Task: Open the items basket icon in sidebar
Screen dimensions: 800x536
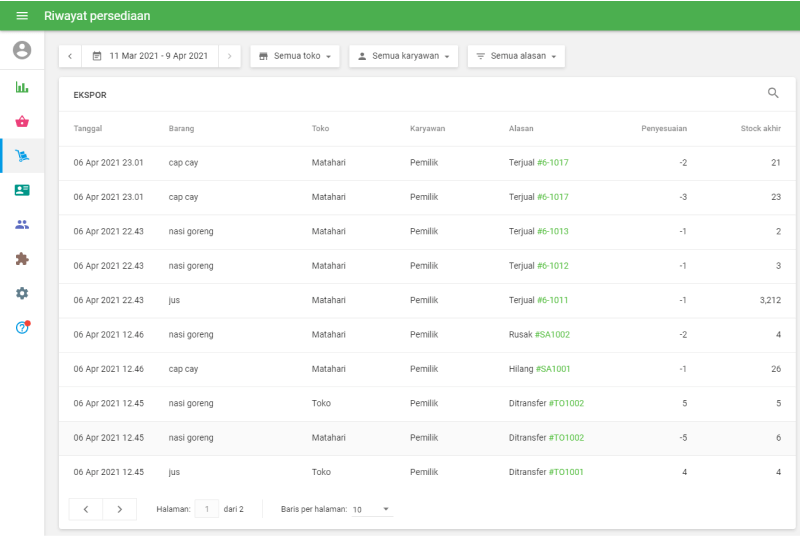Action: coord(22,121)
